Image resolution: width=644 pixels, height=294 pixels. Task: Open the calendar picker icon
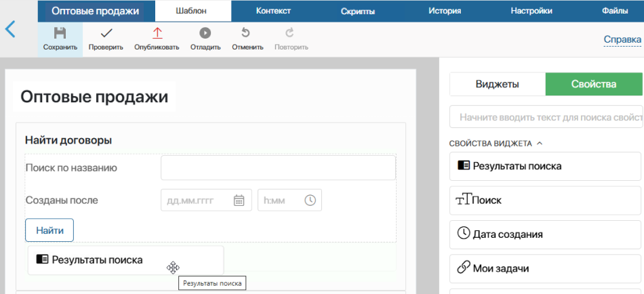239,201
